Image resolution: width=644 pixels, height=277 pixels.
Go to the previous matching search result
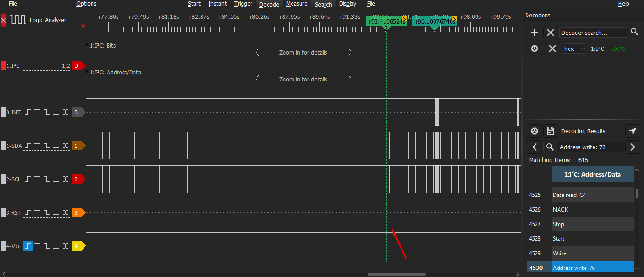(534, 147)
